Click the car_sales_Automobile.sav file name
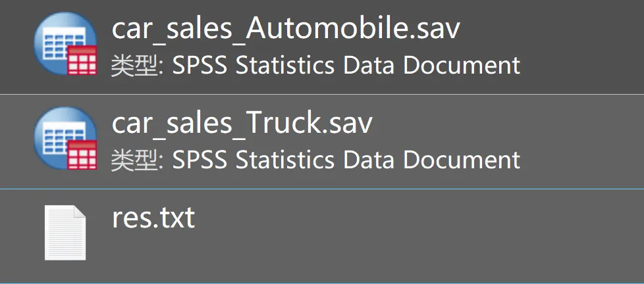 pyautogui.click(x=286, y=28)
